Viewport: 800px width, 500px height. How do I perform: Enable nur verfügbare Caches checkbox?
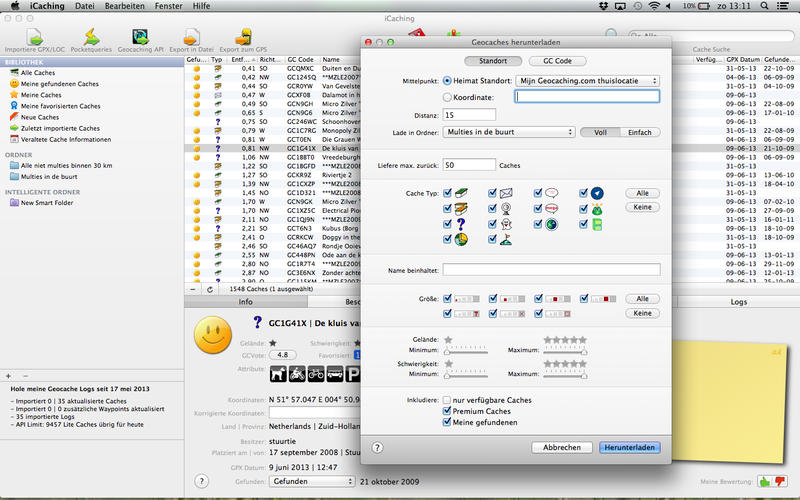[x=447, y=400]
